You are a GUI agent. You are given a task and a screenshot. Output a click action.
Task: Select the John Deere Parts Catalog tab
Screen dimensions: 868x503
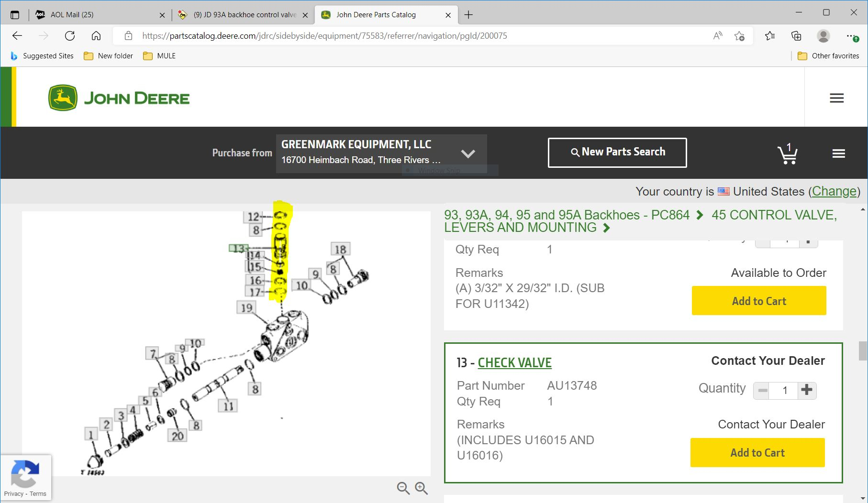[x=386, y=15]
